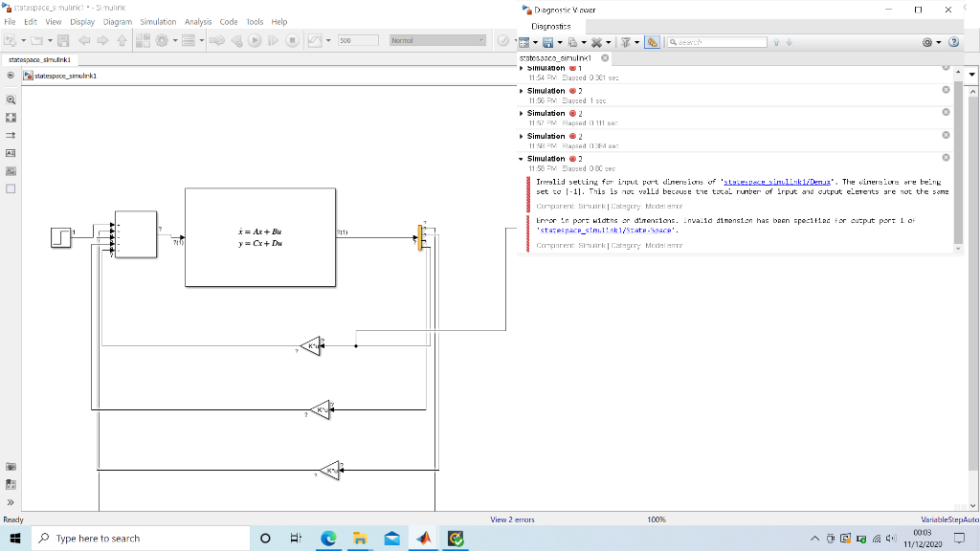The image size is (980, 551).
Task: Click the Annotation text tool in palette
Action: 11,153
